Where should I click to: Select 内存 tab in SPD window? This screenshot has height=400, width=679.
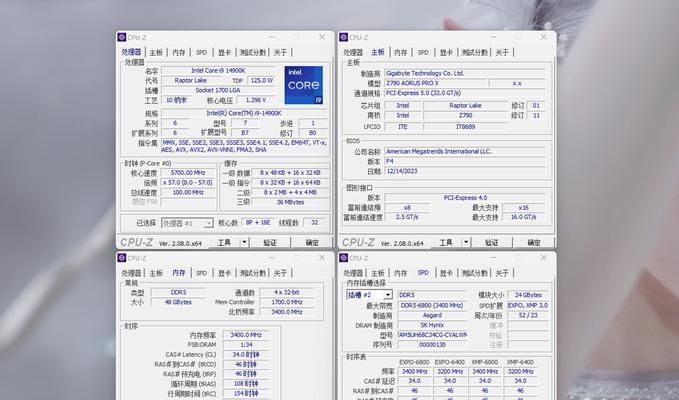click(401, 273)
